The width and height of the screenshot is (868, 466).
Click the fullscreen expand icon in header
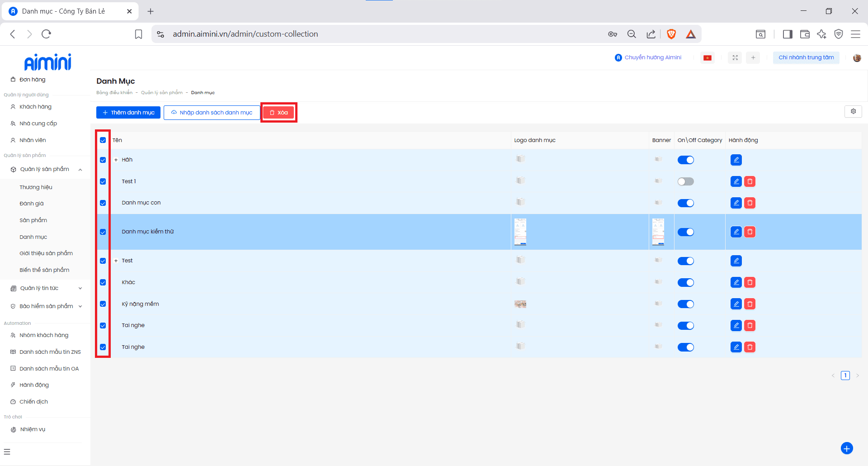click(735, 57)
